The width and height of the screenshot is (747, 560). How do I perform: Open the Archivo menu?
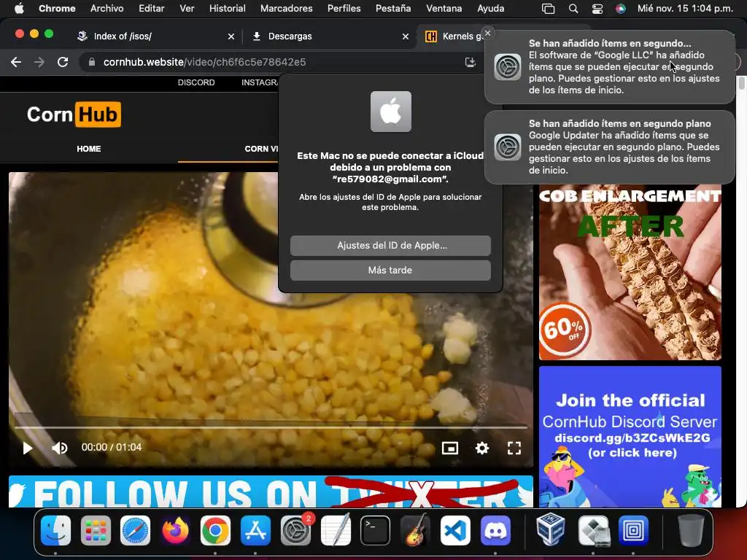point(107,9)
